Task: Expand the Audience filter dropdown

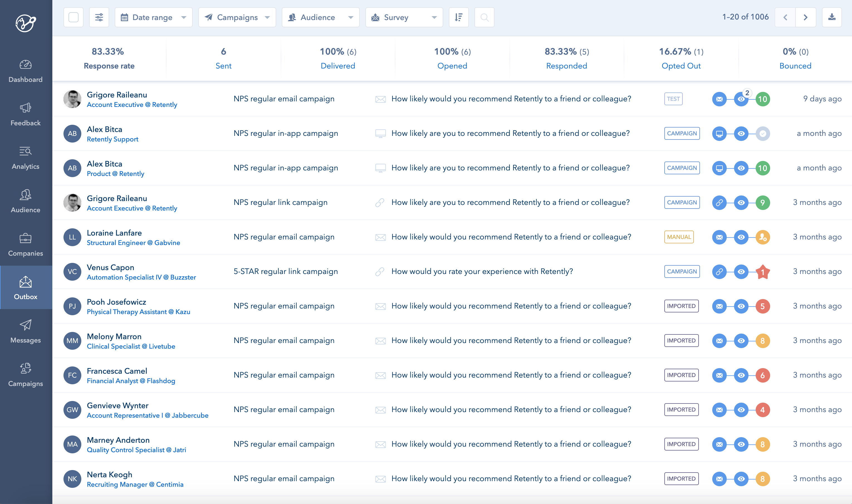Action: 320,17
